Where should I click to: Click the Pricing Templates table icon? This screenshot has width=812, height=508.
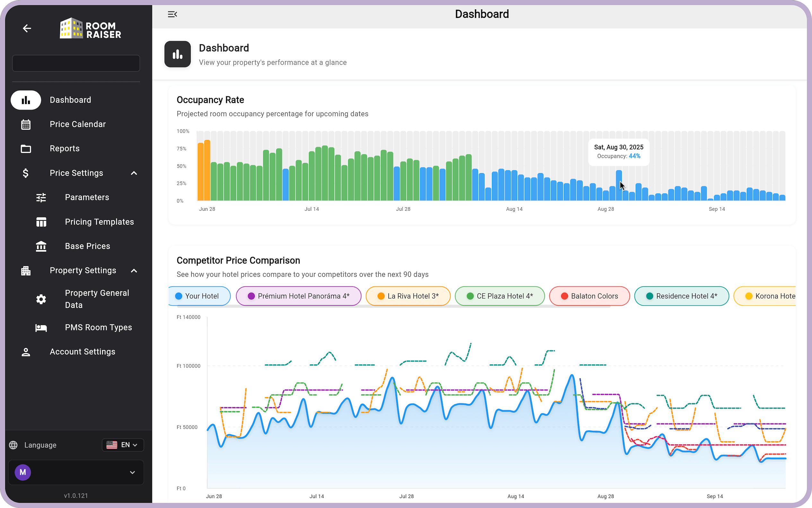(x=41, y=222)
